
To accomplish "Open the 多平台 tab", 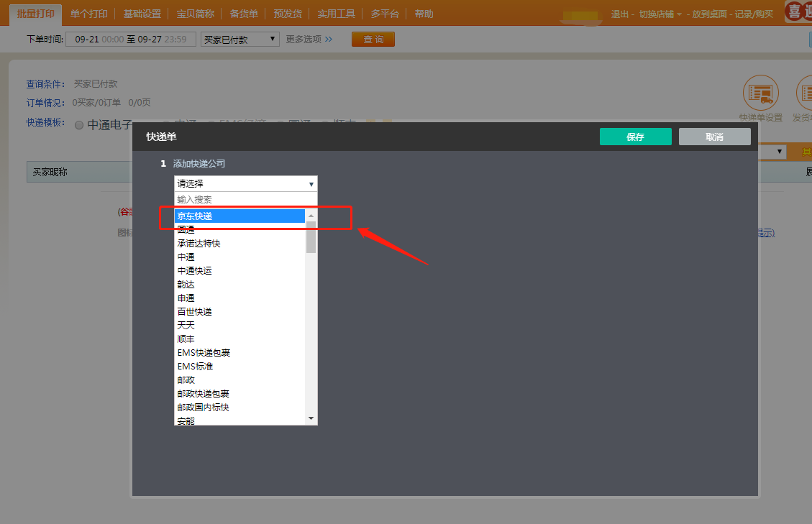I will pos(385,14).
